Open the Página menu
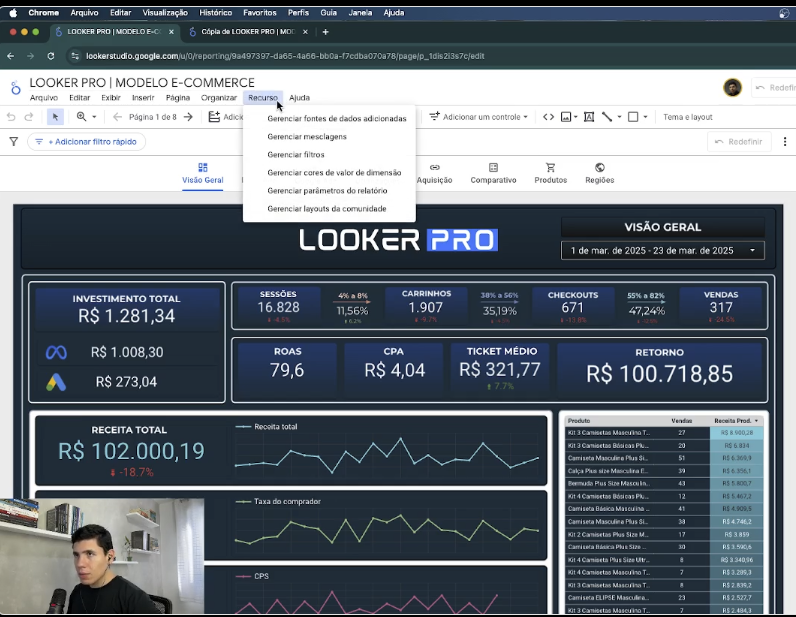Image resolution: width=796 pixels, height=617 pixels. (x=178, y=98)
